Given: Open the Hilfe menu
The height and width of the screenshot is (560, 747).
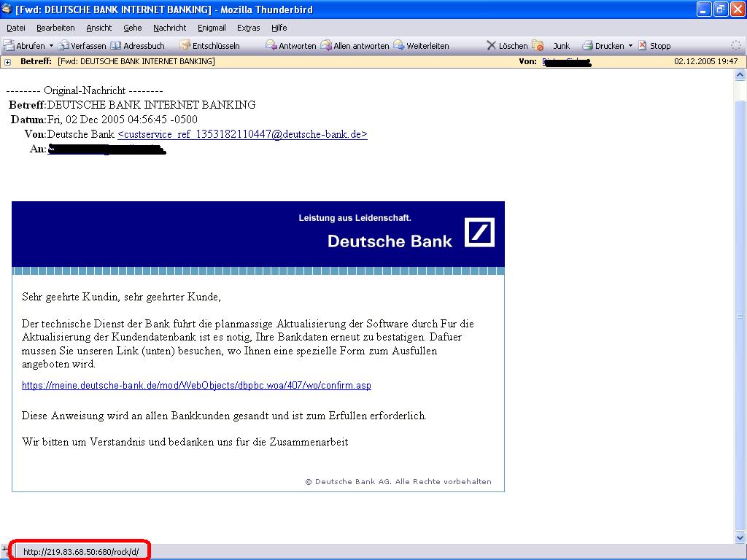Looking at the screenshot, I should (x=279, y=28).
